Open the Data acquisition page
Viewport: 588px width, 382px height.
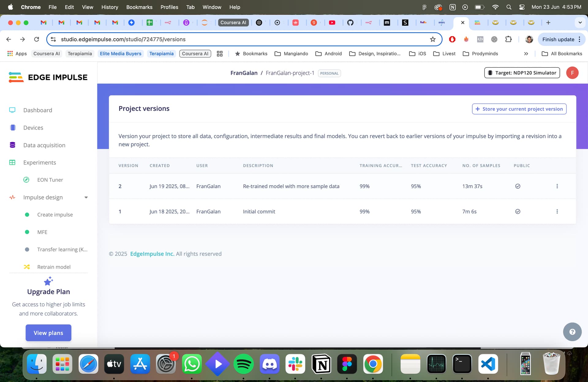click(x=44, y=145)
